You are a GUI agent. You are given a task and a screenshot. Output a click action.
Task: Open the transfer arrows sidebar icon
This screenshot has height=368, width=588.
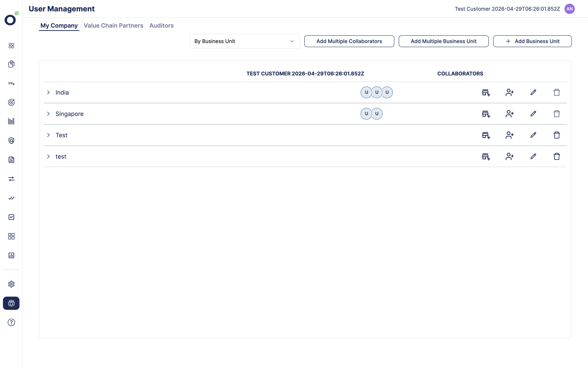click(x=11, y=179)
